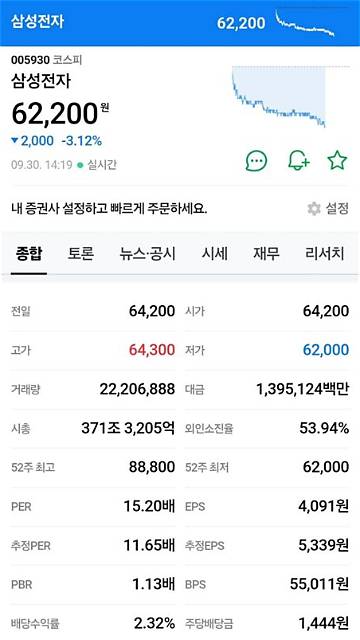Click the mini chart in blue header

click(x=305, y=24)
